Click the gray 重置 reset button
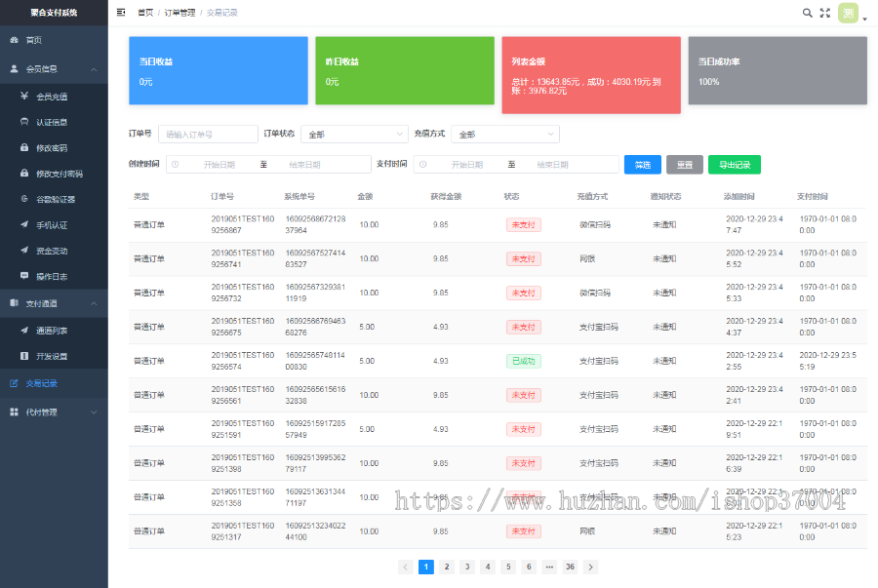 pyautogui.click(x=685, y=165)
